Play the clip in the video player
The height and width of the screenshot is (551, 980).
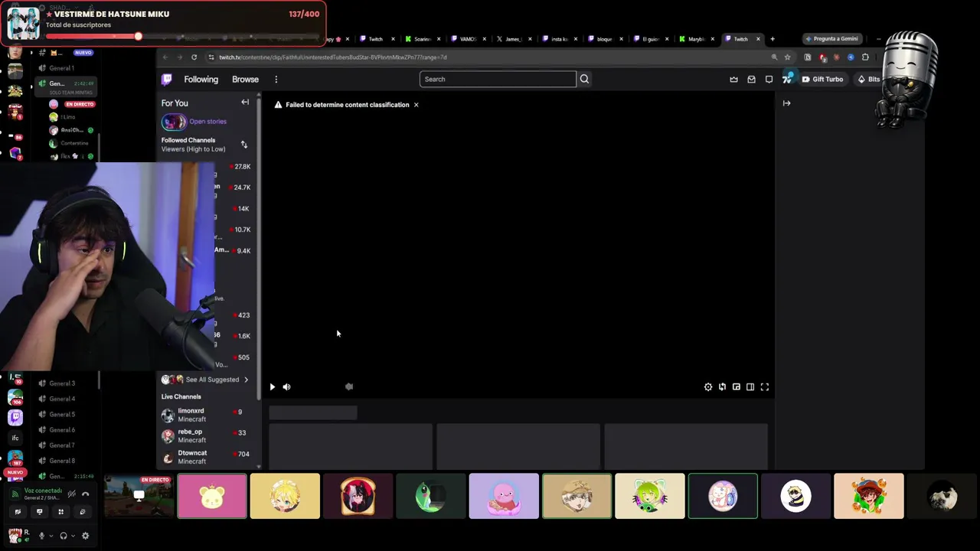pos(272,387)
